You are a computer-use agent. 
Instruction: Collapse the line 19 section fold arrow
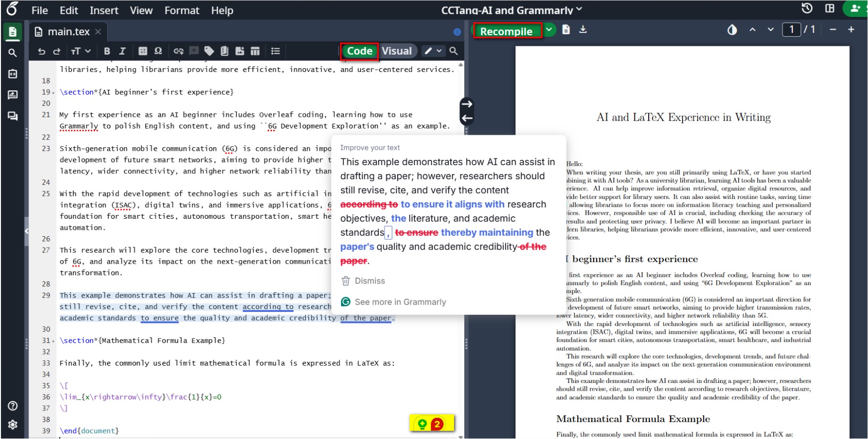[54, 93]
